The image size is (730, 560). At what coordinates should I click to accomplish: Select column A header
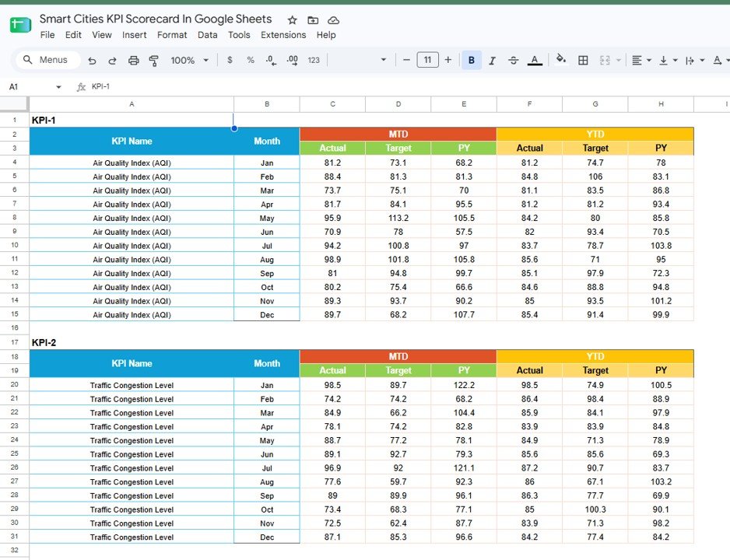pyautogui.click(x=132, y=104)
